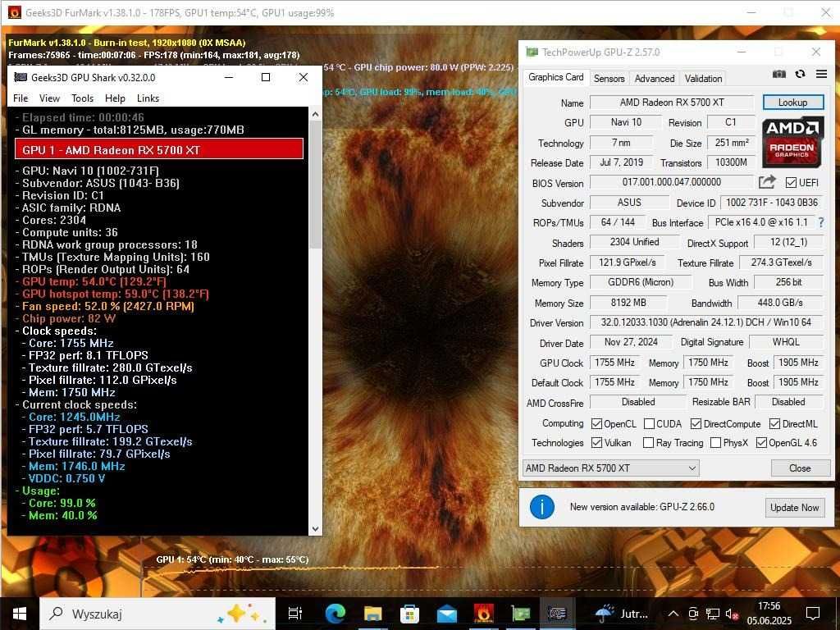Open the File menu in GPU Shark

(21, 98)
